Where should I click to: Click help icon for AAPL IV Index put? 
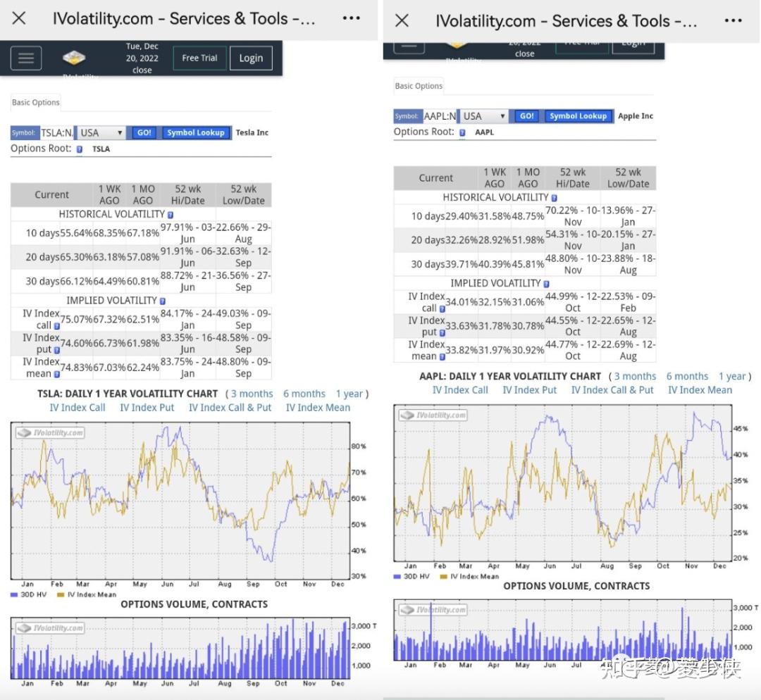click(x=442, y=333)
